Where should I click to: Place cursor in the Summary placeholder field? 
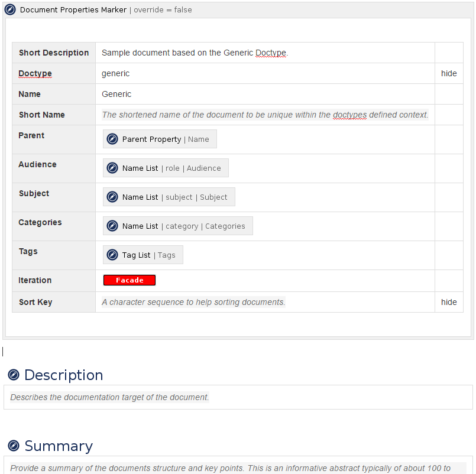(230, 468)
